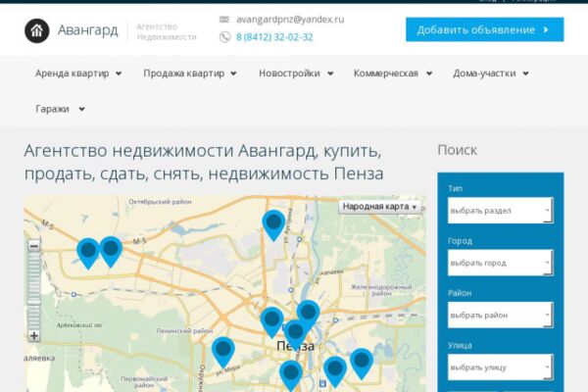Open the Гаражи menu

coord(60,109)
